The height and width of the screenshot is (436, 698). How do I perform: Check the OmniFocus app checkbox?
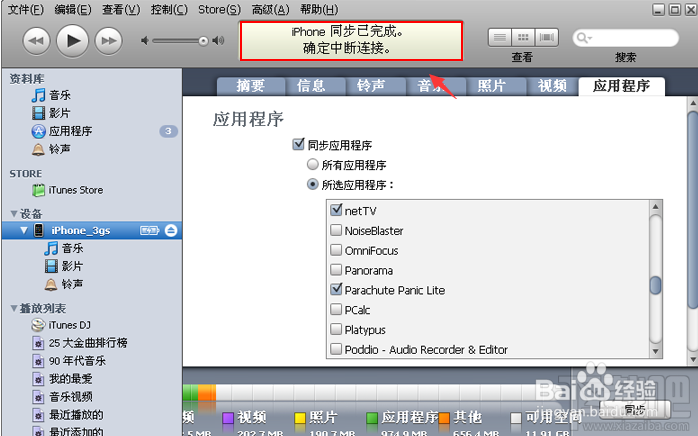(x=336, y=250)
